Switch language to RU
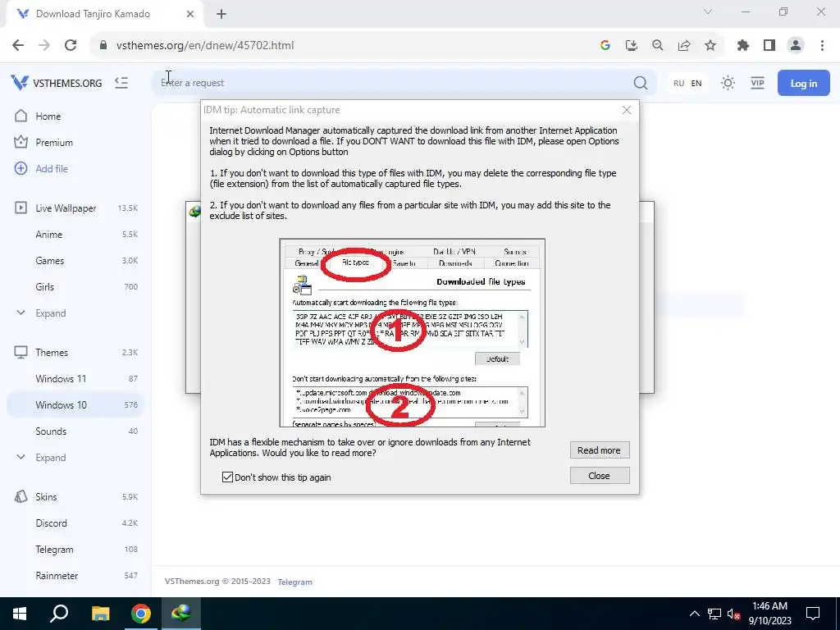840x630 pixels. point(678,83)
